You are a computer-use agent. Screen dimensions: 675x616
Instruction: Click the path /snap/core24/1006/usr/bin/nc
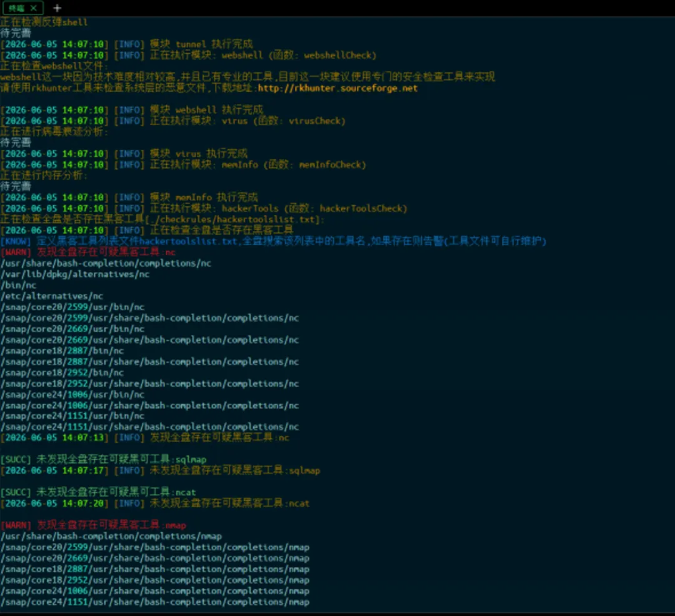(72, 395)
